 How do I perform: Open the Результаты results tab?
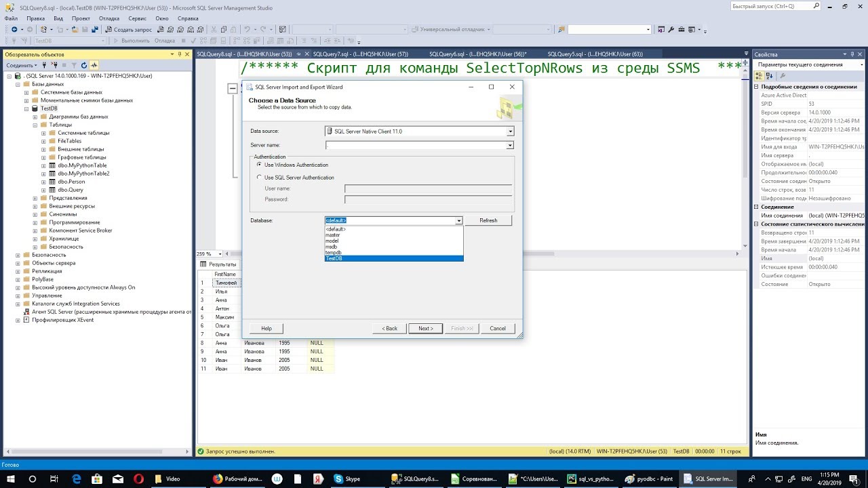218,264
